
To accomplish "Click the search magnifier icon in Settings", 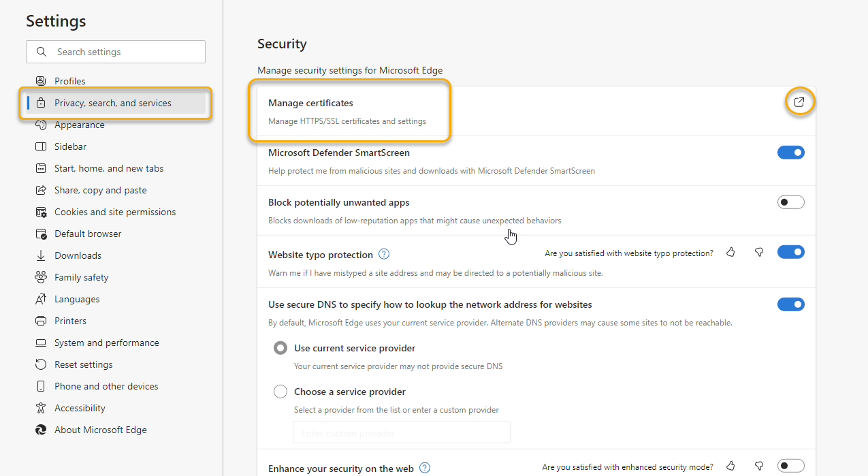I will (x=42, y=52).
